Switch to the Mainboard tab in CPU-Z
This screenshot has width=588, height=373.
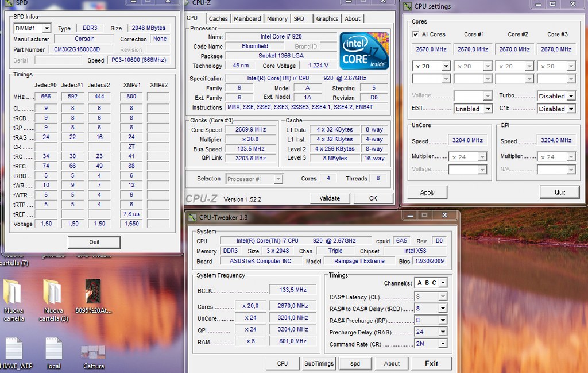(247, 19)
